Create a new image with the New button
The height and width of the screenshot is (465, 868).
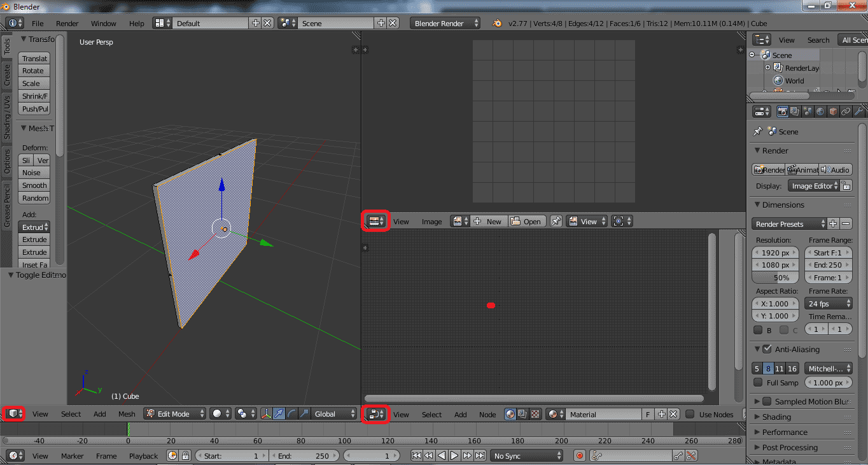click(489, 221)
